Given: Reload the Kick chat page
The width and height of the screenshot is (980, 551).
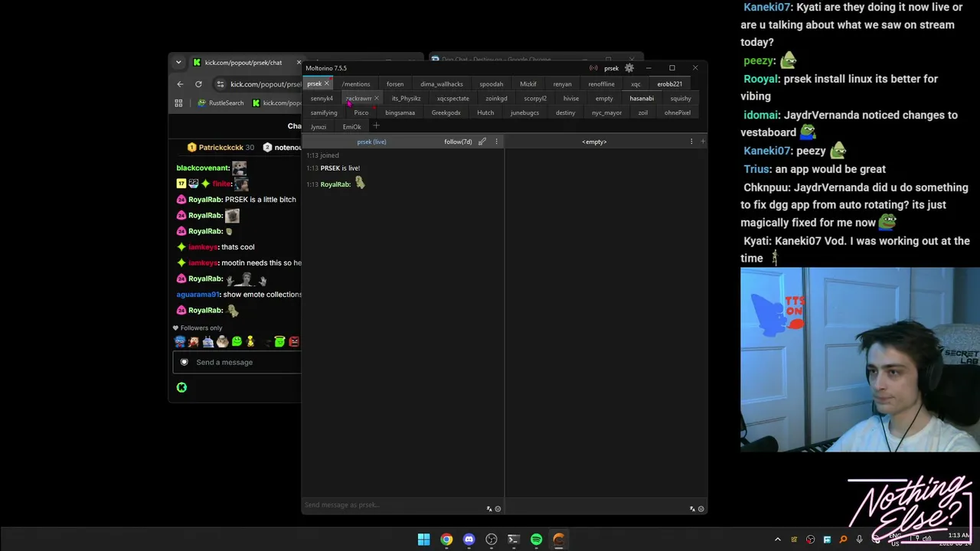Looking at the screenshot, I should point(198,84).
